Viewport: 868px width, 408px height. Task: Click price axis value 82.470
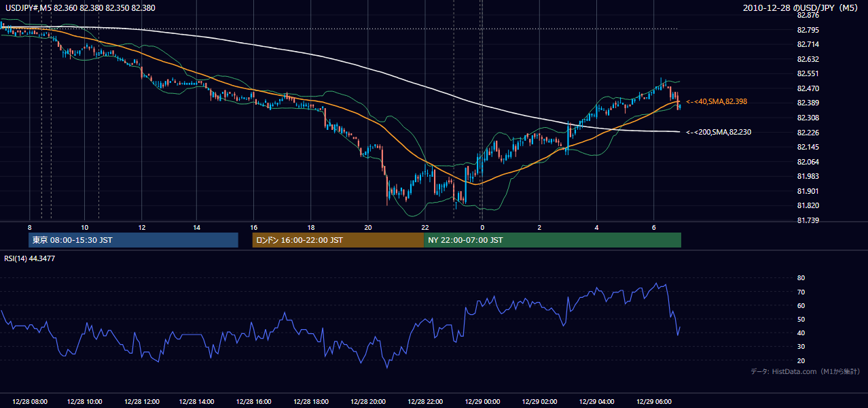808,88
